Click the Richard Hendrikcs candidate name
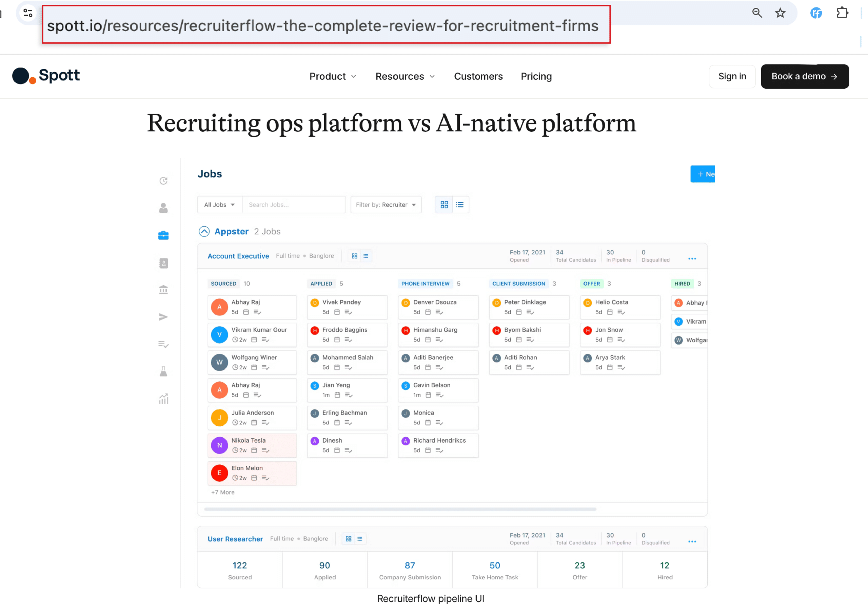The height and width of the screenshot is (615, 868). (x=439, y=440)
